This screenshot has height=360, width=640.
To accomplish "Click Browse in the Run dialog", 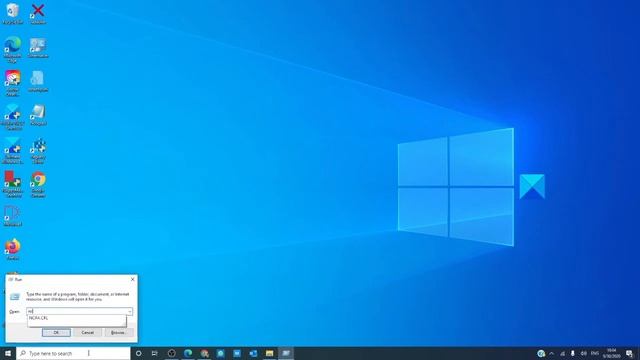I will pos(118,333).
